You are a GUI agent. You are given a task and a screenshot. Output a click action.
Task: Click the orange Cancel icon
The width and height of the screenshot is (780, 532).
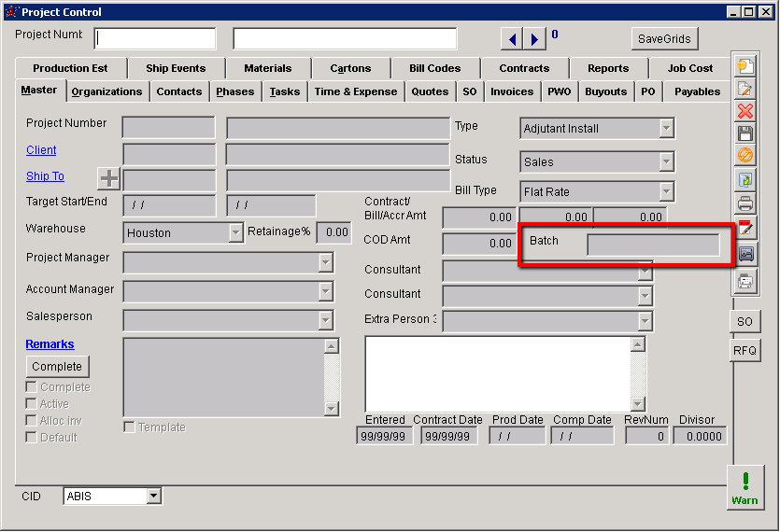pos(745,156)
